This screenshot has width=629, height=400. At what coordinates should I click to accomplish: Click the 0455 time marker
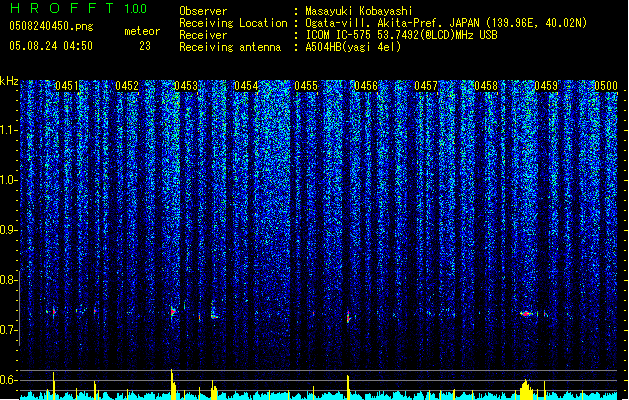coord(306,86)
